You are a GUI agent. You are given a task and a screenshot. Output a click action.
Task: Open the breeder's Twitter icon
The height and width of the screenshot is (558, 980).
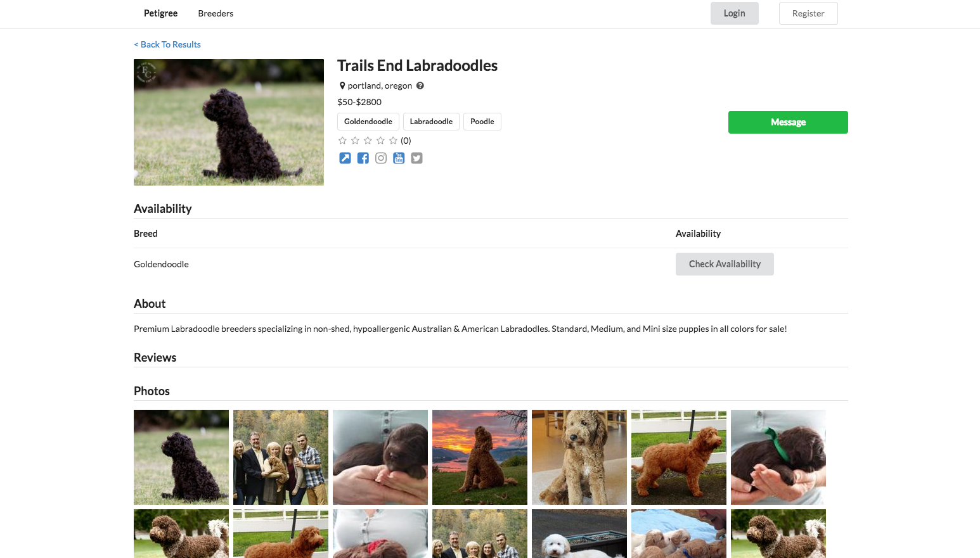click(x=416, y=158)
